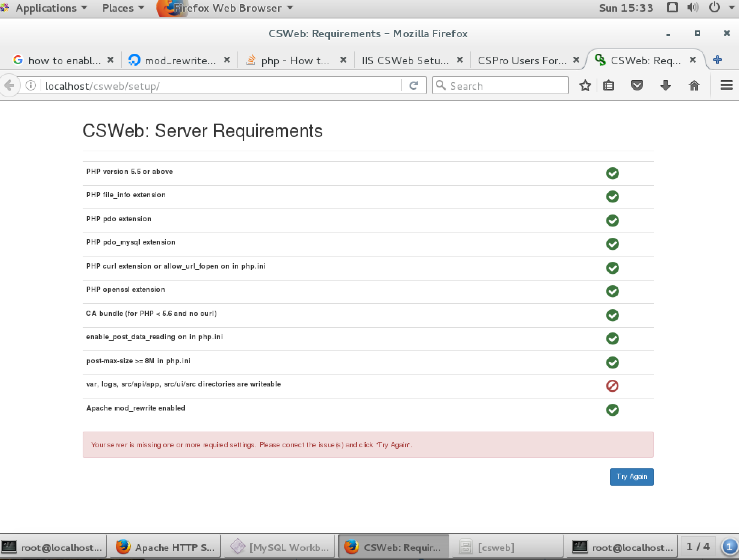This screenshot has width=739, height=560.
Task: Save the page to Pocket
Action: pos(637,86)
